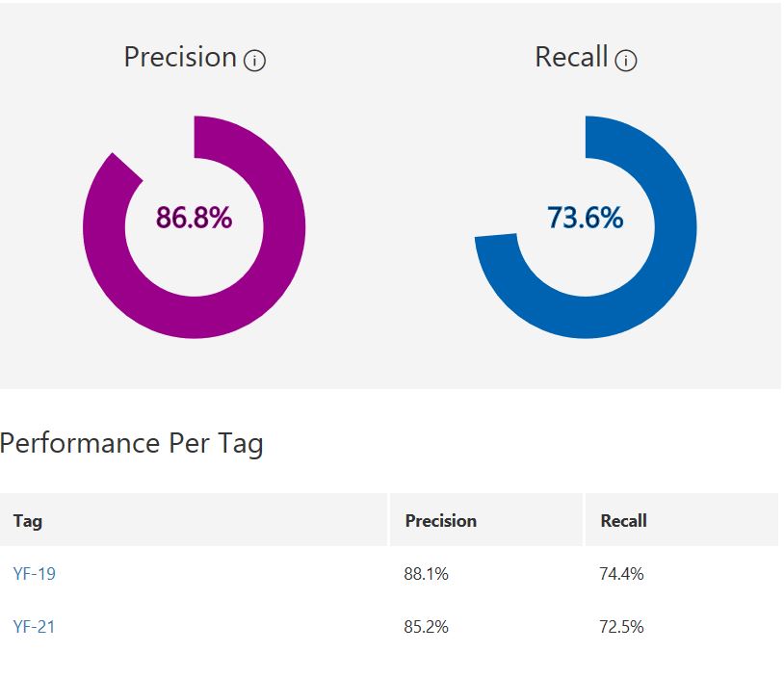Select the 85.2% precision cell for YF-21

(426, 627)
